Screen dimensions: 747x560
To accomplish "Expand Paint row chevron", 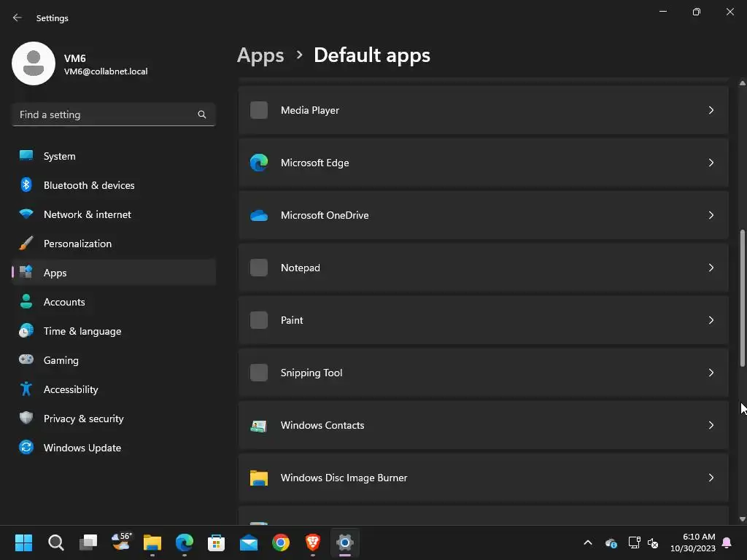I will click(711, 320).
